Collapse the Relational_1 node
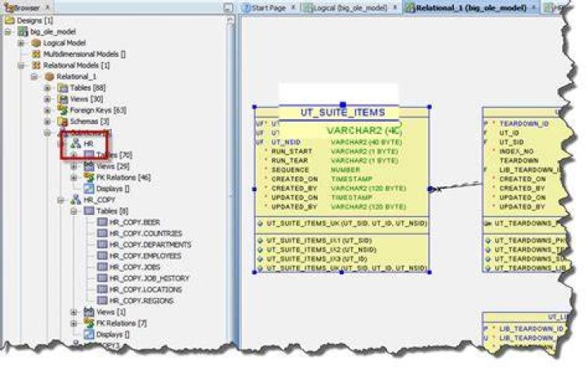This screenshot has width=588, height=370. coord(34,77)
